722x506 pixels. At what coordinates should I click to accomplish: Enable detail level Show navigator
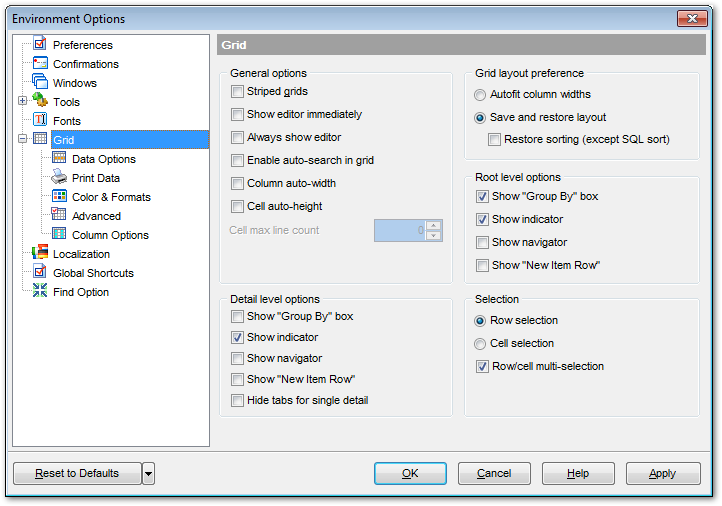(237, 359)
